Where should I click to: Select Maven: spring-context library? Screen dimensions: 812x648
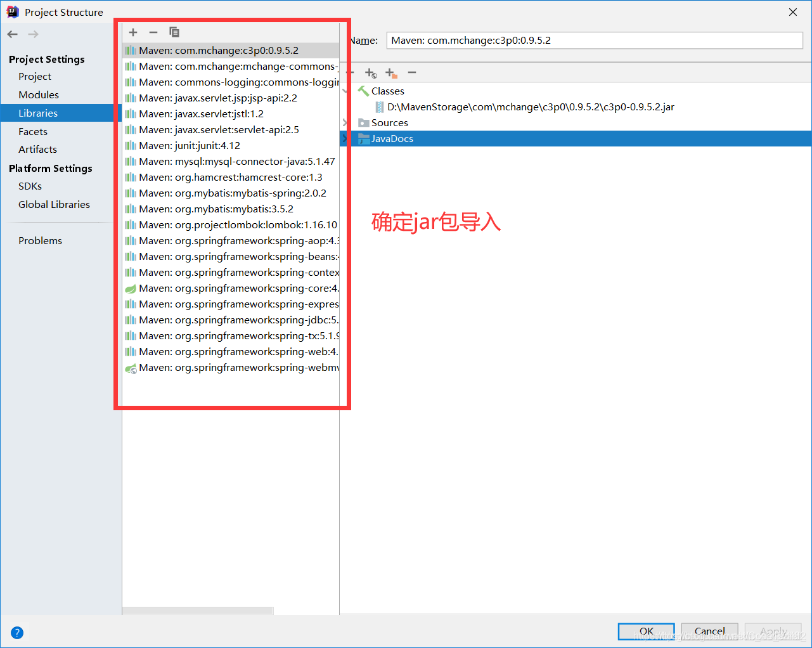point(231,273)
